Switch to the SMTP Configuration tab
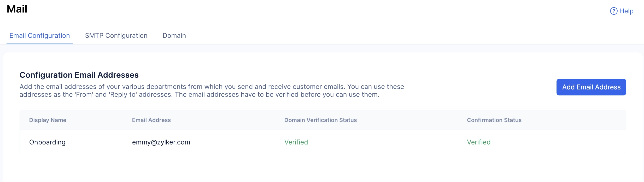644x182 pixels. 116,35
